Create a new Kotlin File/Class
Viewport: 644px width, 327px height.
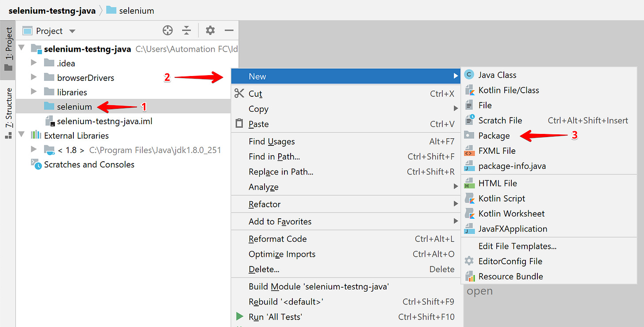[x=549, y=90]
